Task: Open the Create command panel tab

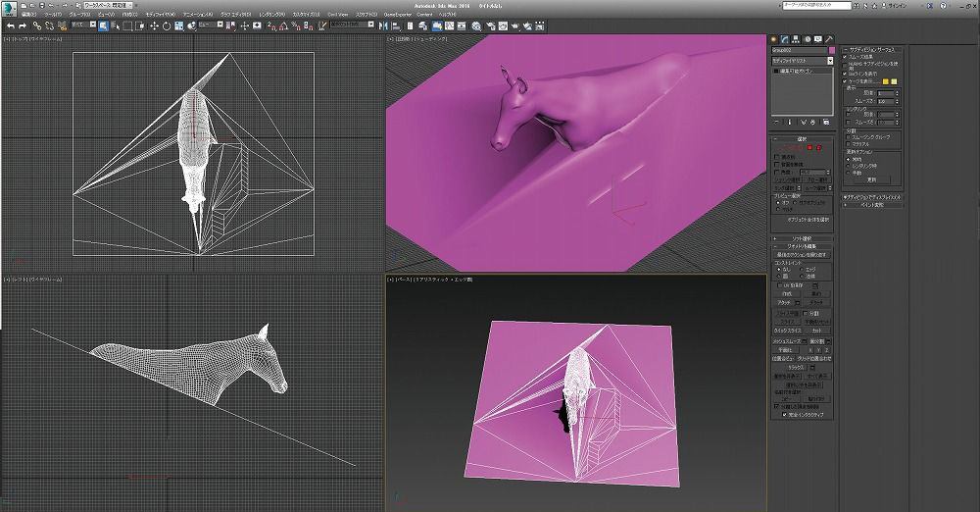Action: 773,39
